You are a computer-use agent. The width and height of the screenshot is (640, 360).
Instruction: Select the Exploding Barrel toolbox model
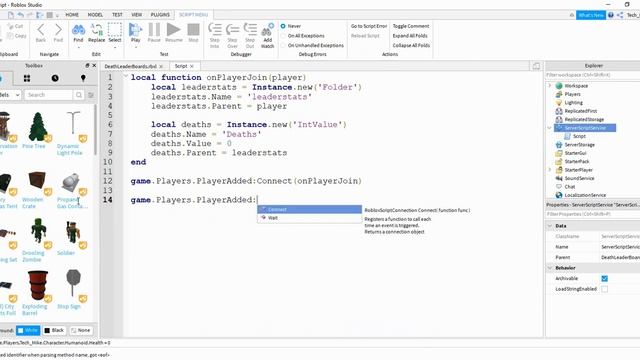(x=37, y=292)
